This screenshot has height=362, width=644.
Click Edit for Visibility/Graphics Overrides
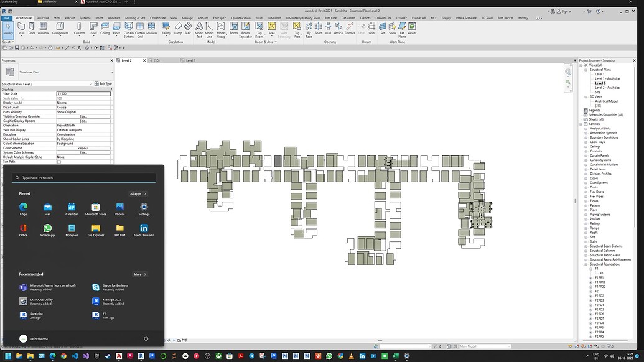tap(83, 116)
